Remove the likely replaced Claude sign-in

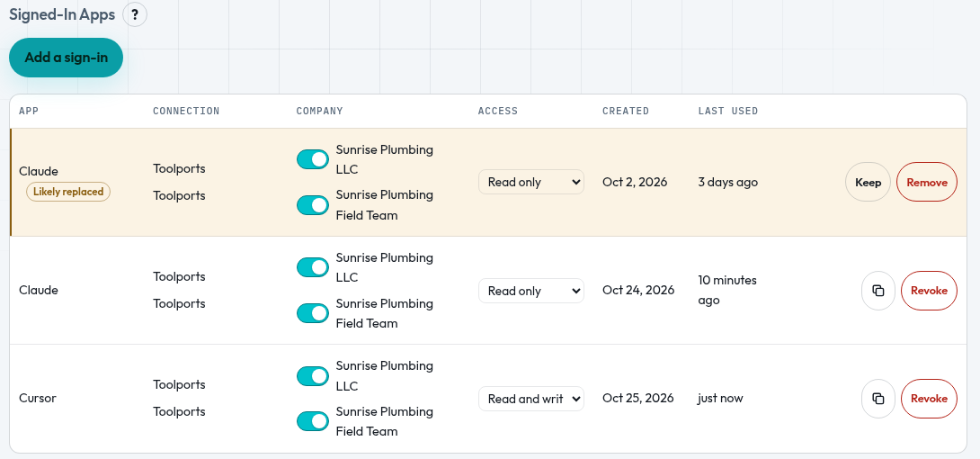(927, 182)
